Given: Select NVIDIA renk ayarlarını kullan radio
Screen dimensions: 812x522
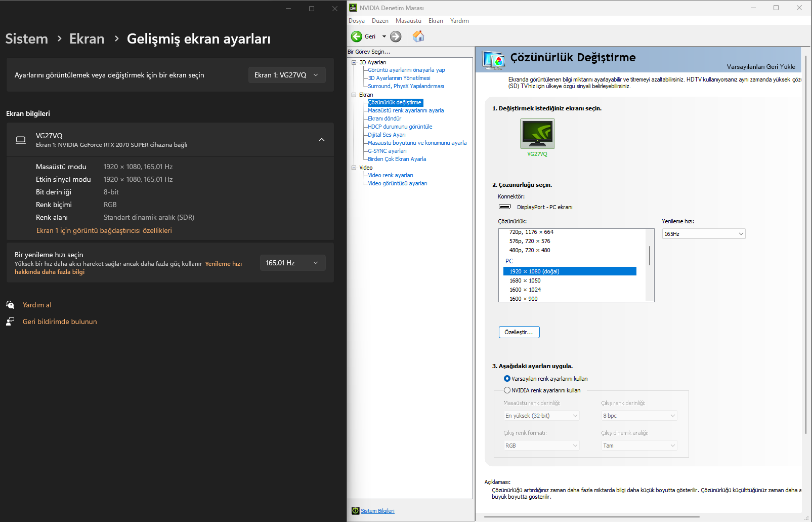Looking at the screenshot, I should pos(507,390).
